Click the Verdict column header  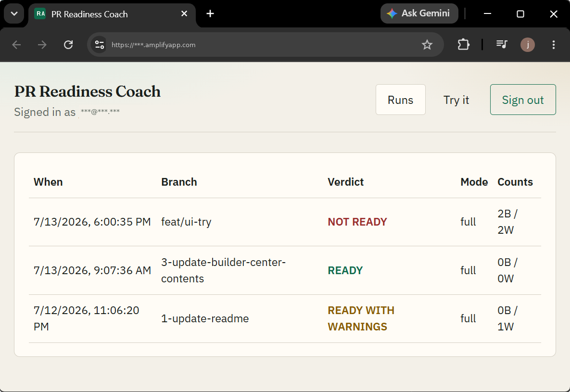345,182
